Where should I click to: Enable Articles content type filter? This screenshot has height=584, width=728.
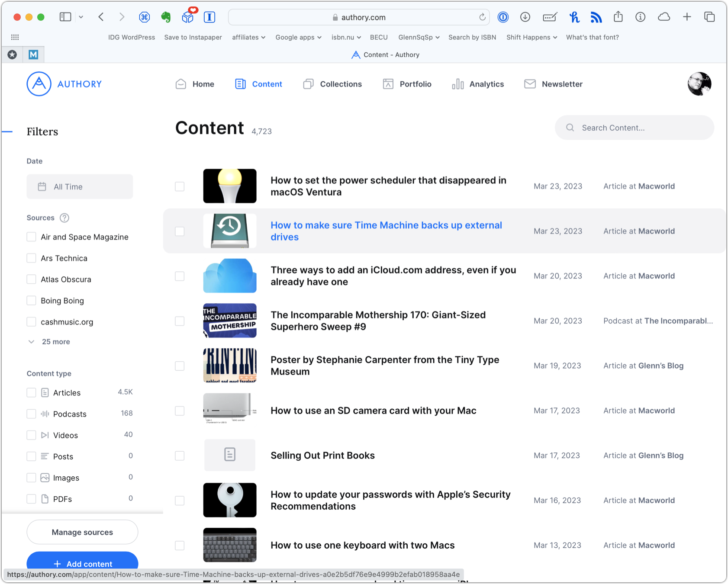click(x=31, y=392)
